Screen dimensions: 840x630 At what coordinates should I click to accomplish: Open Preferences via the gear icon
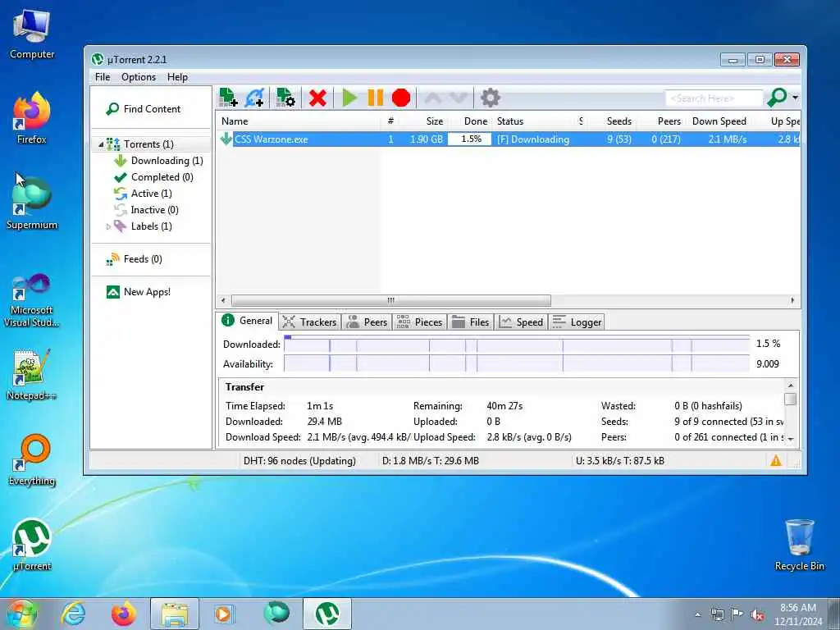pyautogui.click(x=491, y=98)
